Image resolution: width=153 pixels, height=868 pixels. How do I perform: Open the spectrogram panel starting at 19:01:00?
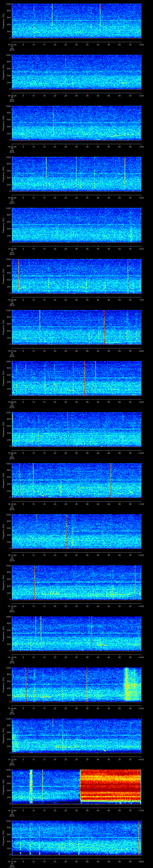(76, 21)
